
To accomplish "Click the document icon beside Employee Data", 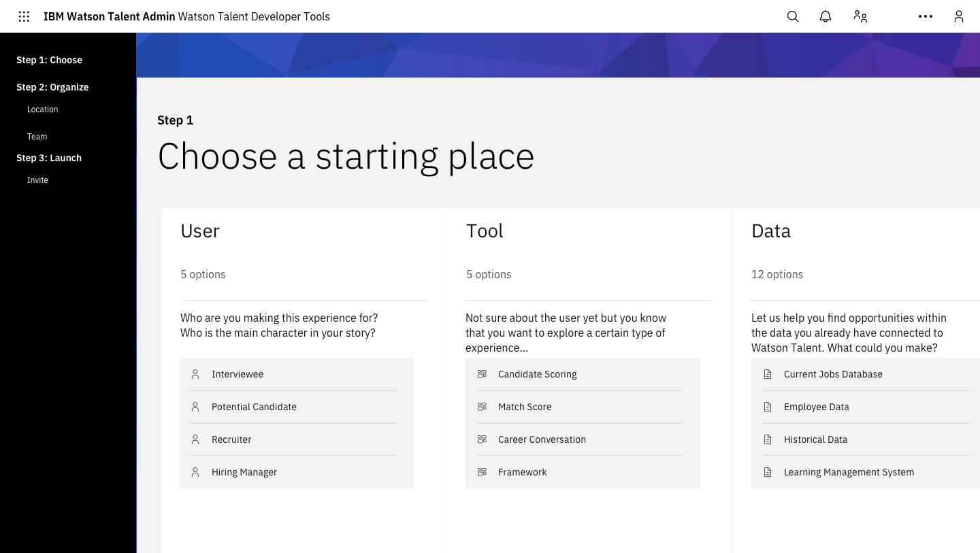I will [x=768, y=407].
